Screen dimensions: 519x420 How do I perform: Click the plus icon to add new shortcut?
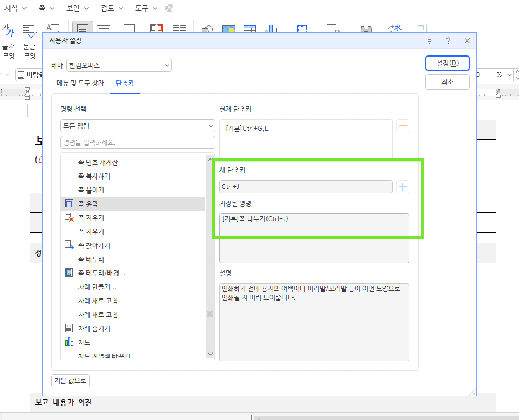coord(402,187)
